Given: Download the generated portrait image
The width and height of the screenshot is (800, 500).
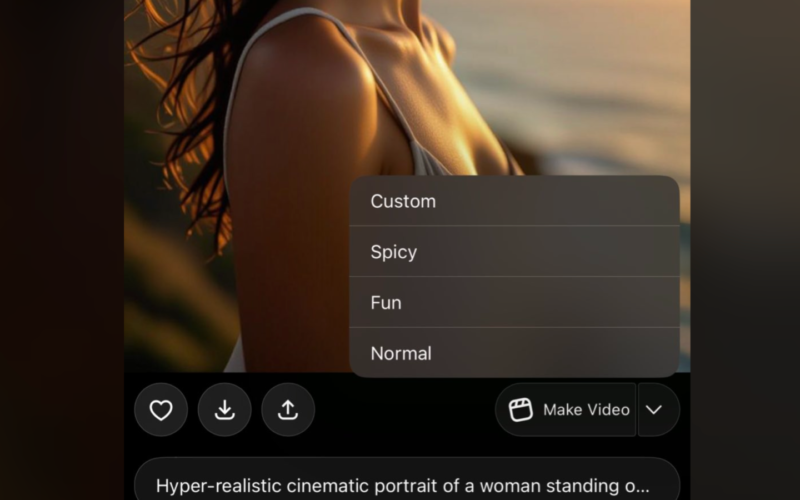Looking at the screenshot, I should coord(225,410).
